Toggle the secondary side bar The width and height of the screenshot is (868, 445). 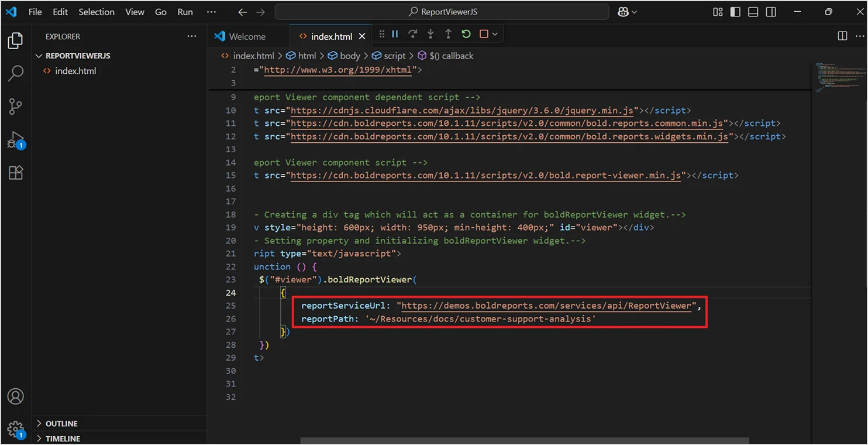(771, 12)
